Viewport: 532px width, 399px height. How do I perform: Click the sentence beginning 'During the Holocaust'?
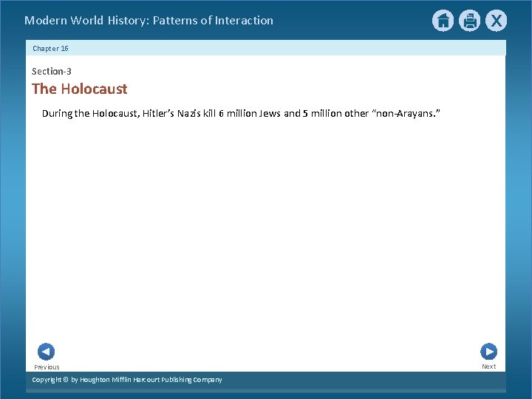(x=241, y=113)
